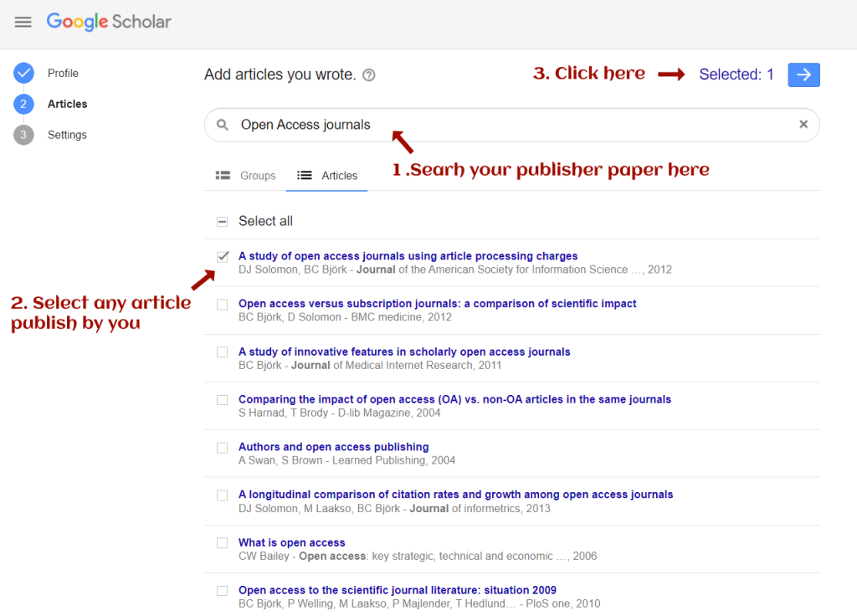This screenshot has width=857, height=616.
Task: Open 'Open access versus subscription journals' link
Action: coord(437,303)
